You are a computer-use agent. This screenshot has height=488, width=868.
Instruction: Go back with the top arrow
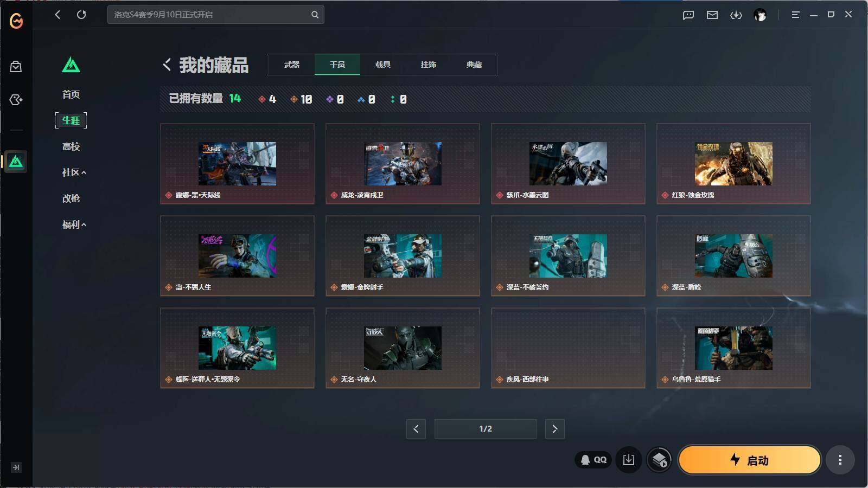58,15
